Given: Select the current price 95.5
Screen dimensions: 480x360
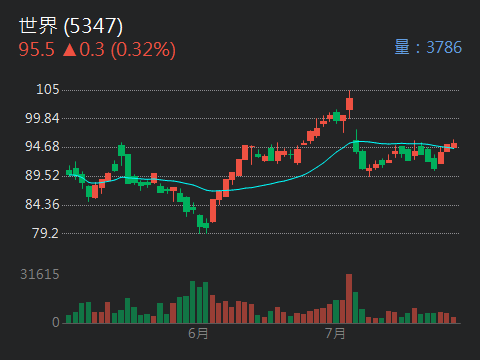Looking at the screenshot, I should (x=36, y=50).
